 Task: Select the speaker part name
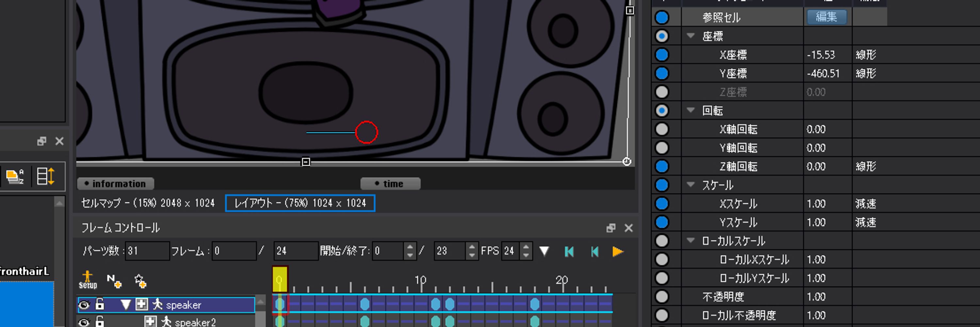[183, 305]
